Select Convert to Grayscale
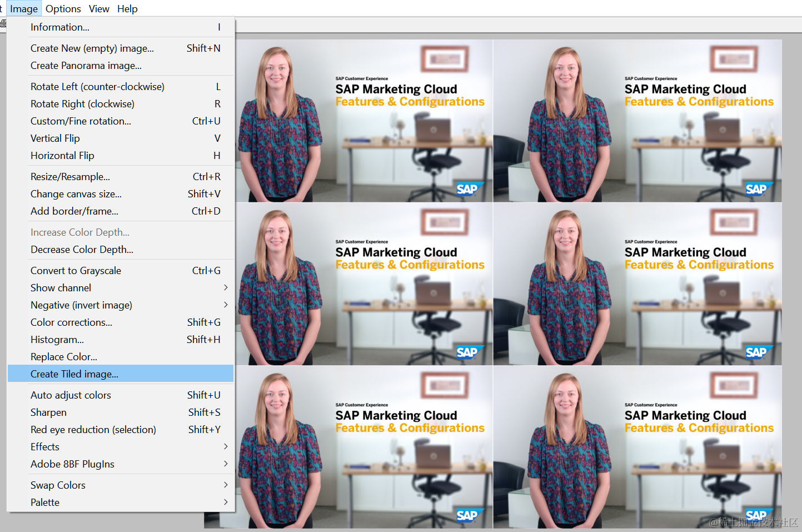The width and height of the screenshot is (802, 532). coord(121,271)
